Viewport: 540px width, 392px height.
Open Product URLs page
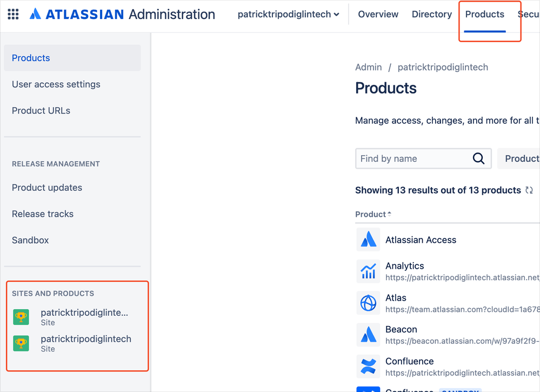[x=41, y=111]
